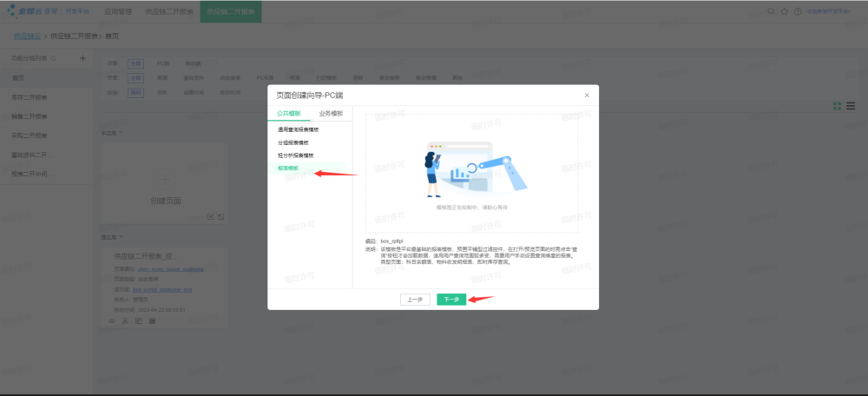Image resolution: width=868 pixels, height=396 pixels.
Task: Switch to list view layout
Action: pyautogui.click(x=851, y=106)
